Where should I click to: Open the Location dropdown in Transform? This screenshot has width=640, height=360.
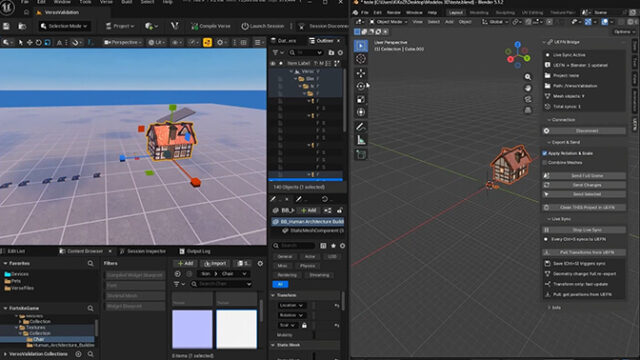click(x=291, y=305)
